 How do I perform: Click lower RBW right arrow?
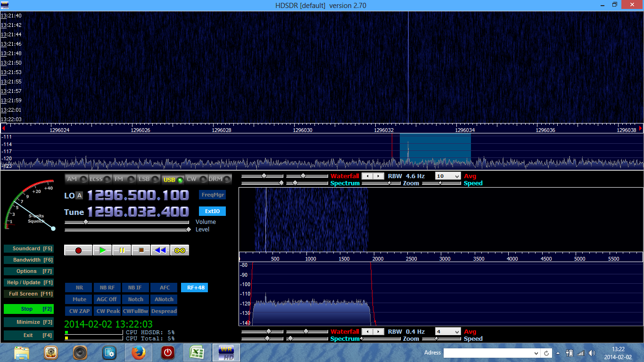[x=379, y=331]
